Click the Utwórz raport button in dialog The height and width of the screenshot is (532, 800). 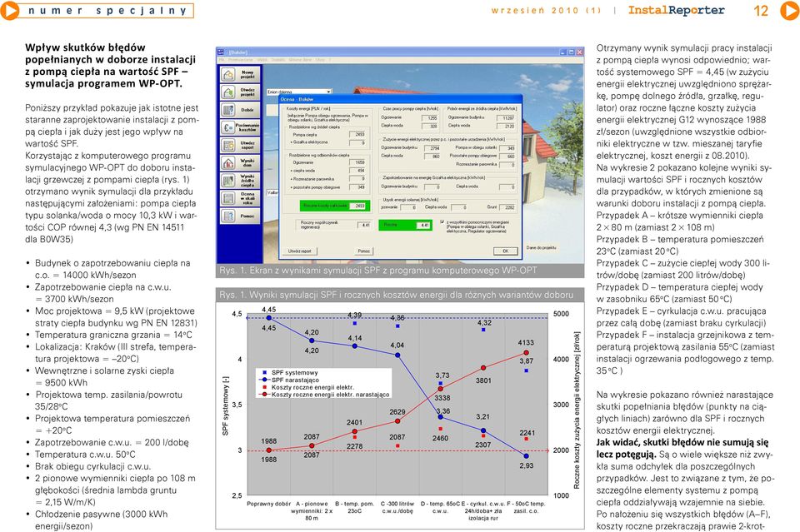coord(300,251)
